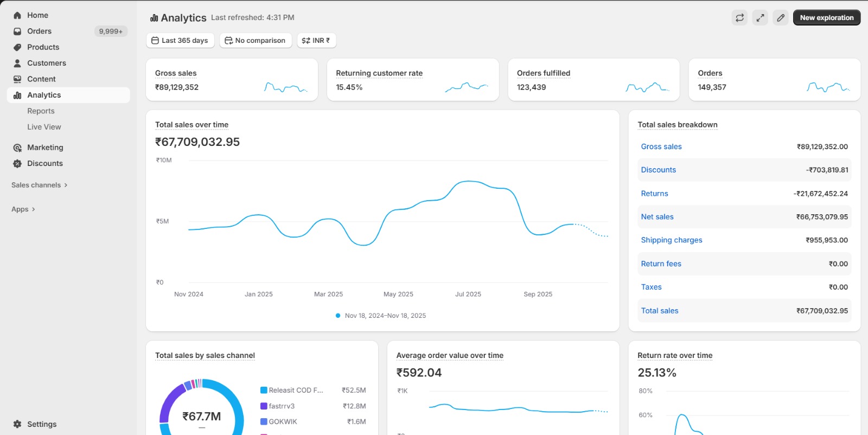This screenshot has height=435, width=868.
Task: Click the pencil edit dashboard icon
Action: (x=781, y=18)
